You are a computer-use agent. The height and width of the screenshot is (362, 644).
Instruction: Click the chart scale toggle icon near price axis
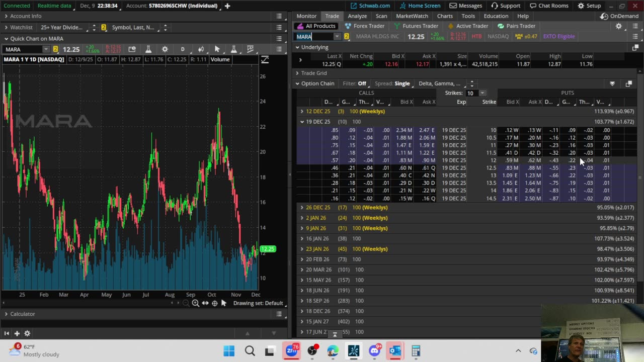pyautogui.click(x=265, y=60)
